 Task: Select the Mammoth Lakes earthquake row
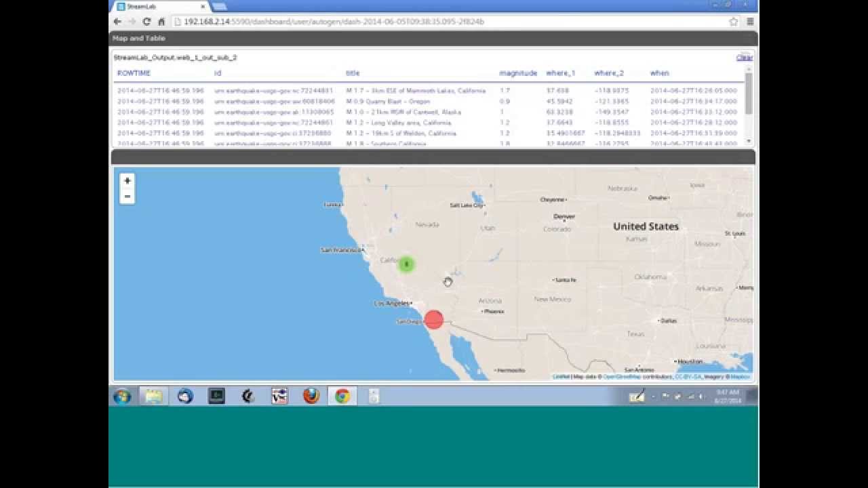point(429,90)
